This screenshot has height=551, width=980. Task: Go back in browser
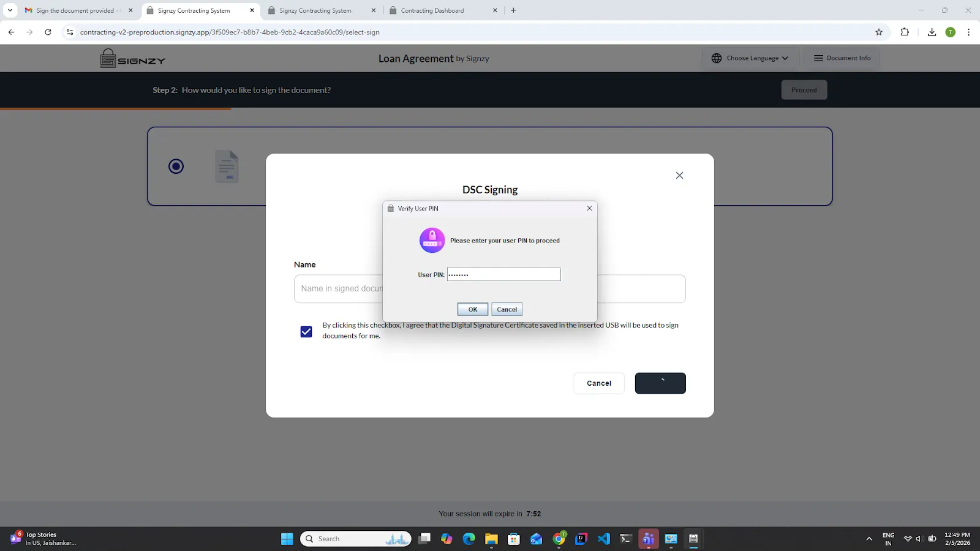point(11,32)
